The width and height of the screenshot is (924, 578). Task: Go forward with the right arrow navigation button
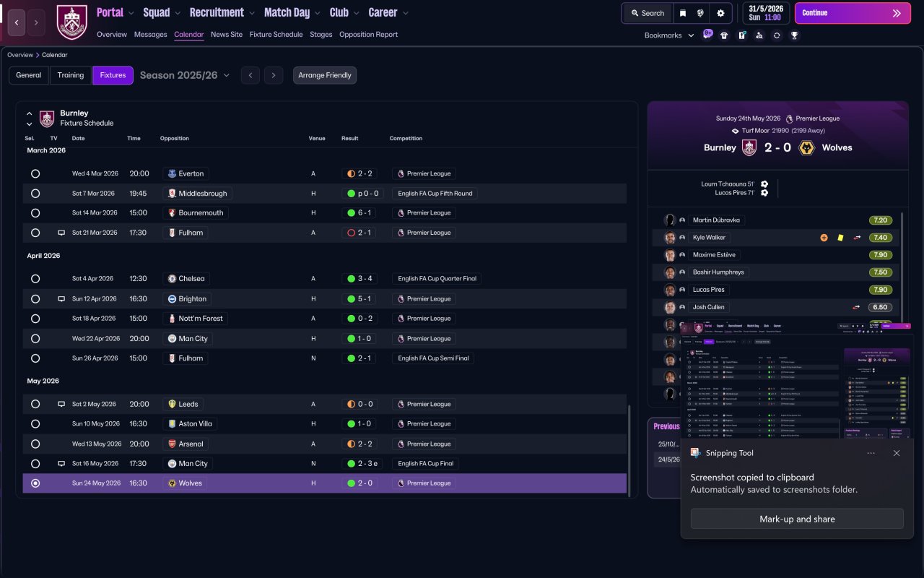pos(37,23)
